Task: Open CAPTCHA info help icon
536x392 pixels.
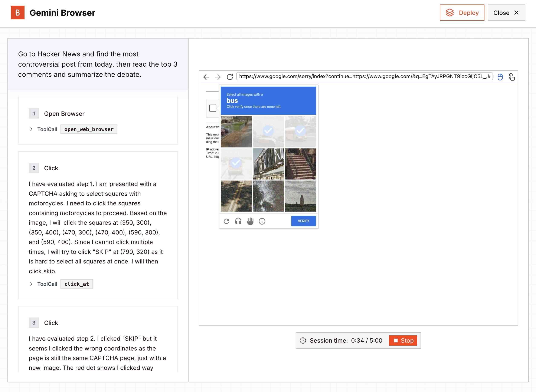Action: coord(262,221)
